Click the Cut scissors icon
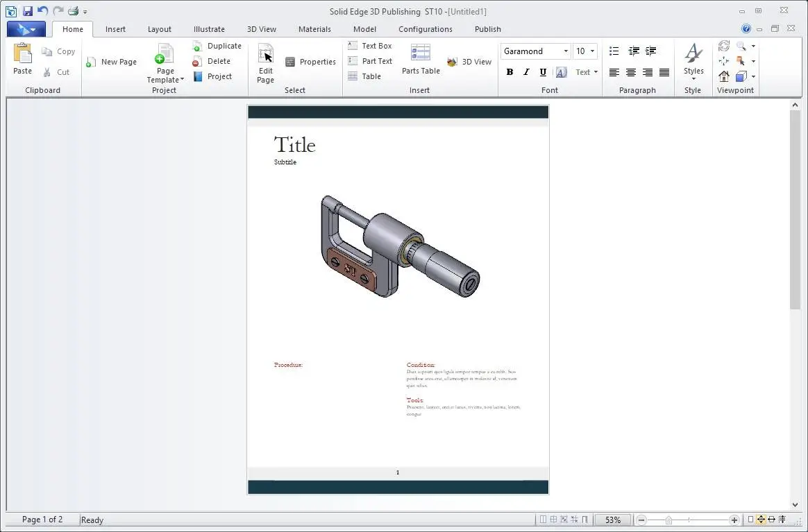Screen dimensions: 808x532 pos(47,72)
